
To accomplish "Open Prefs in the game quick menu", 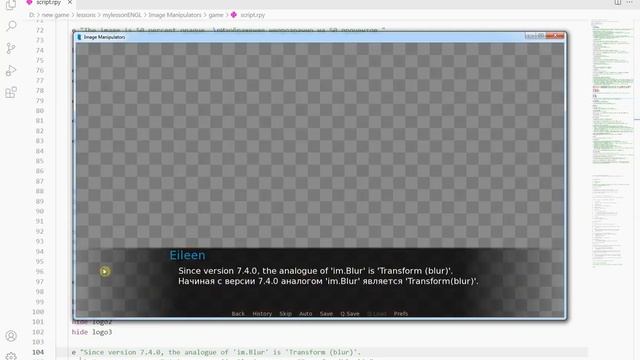I will [x=401, y=313].
